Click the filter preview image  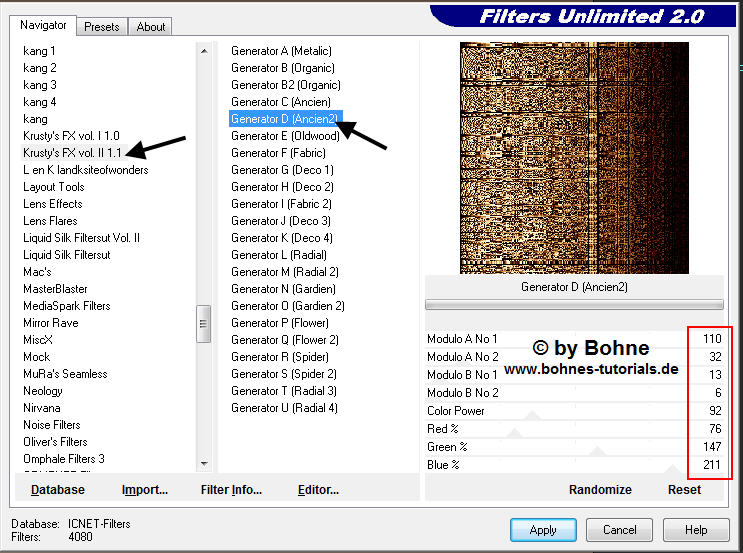pyautogui.click(x=574, y=157)
